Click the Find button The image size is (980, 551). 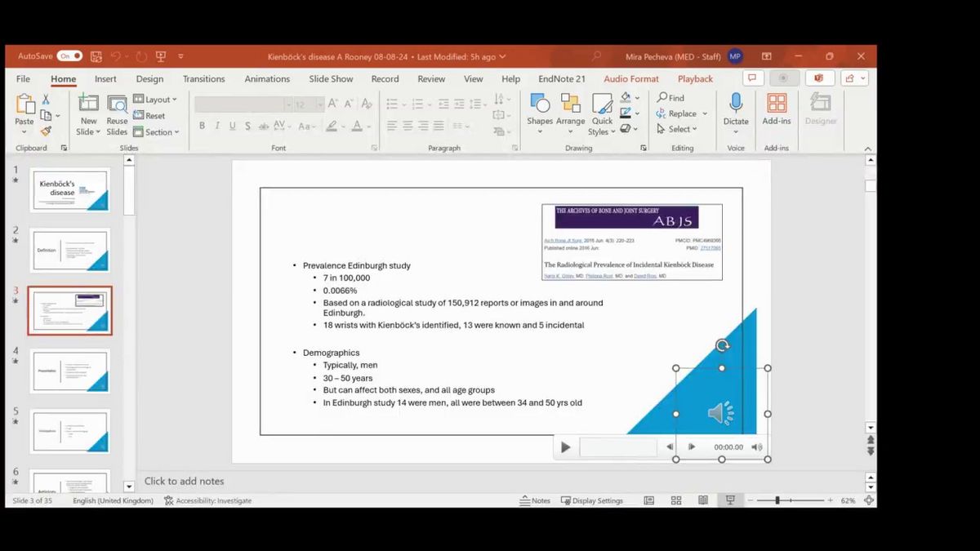tap(671, 98)
